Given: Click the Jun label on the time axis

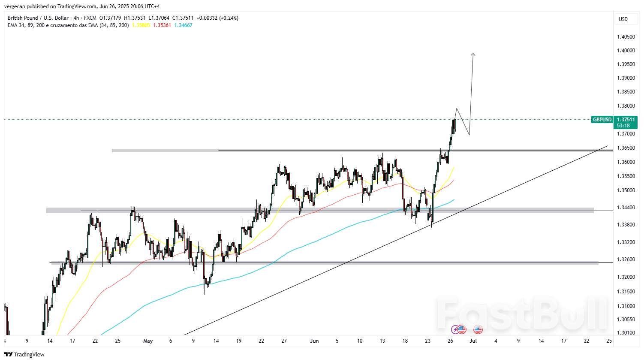Looking at the screenshot, I should [314, 341].
